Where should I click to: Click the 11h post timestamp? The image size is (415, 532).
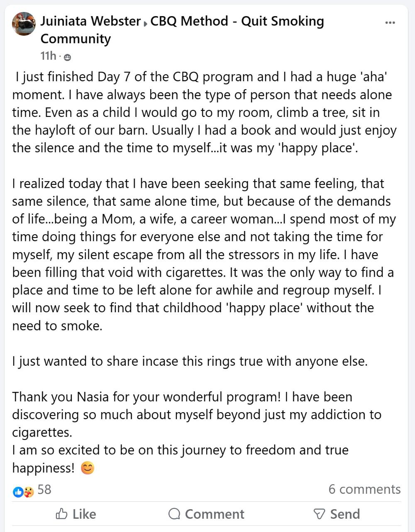(x=48, y=56)
